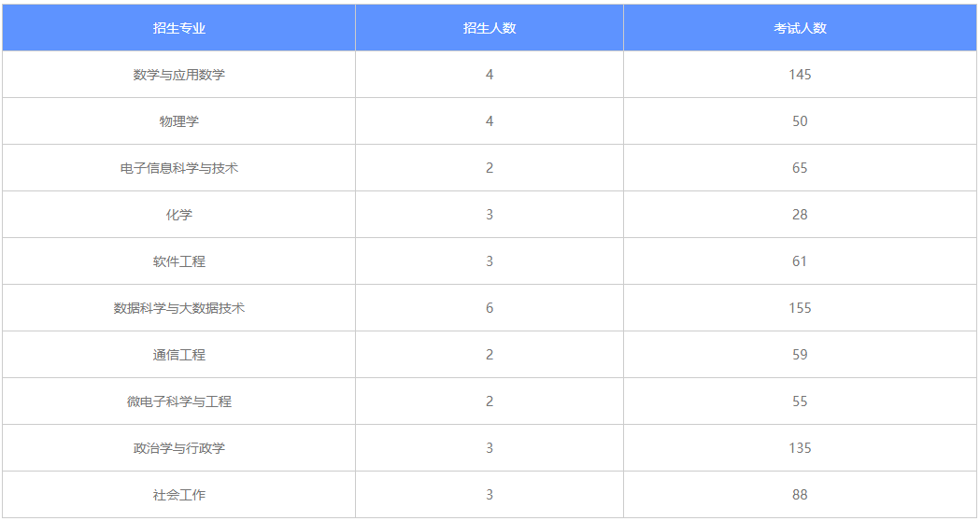
Task: Click exam count 135 value
Action: (800, 448)
